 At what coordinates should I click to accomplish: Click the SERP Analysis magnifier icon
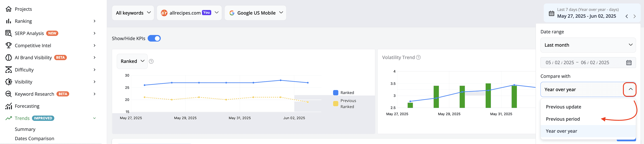(9, 33)
